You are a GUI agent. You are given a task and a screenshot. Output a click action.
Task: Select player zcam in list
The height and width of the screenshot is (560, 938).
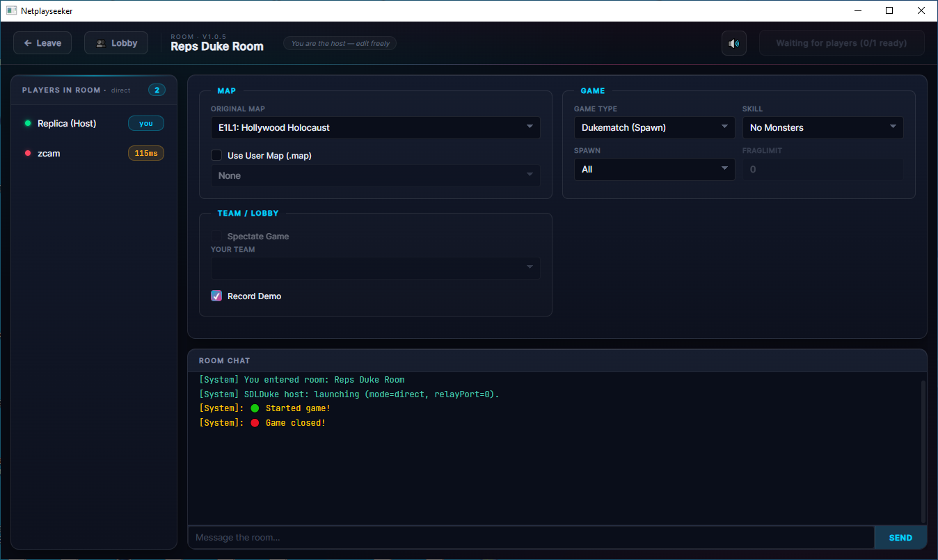coord(94,153)
